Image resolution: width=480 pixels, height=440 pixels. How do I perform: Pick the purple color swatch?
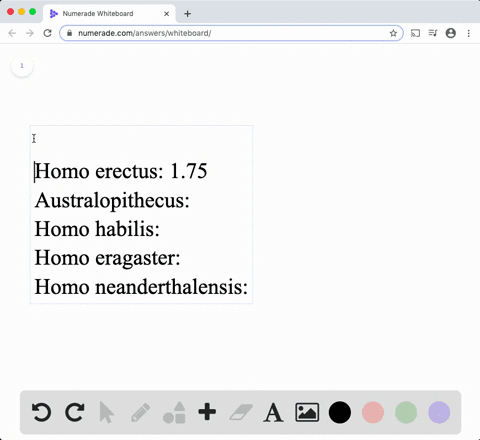(439, 412)
